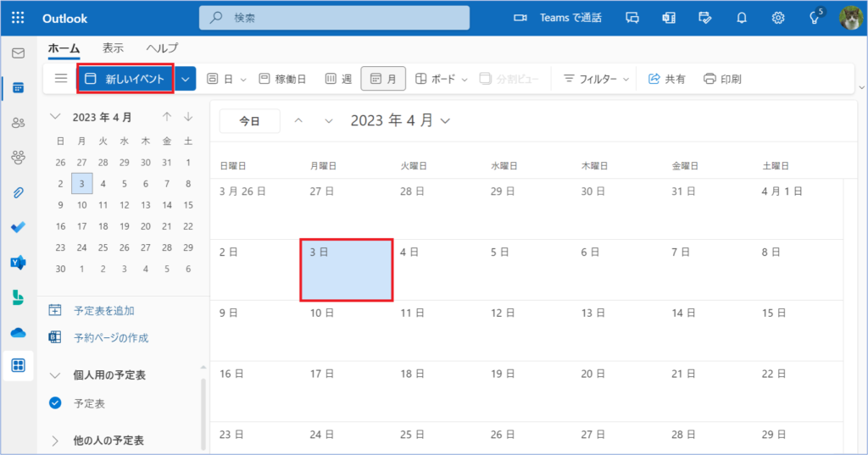Screen dimensions: 868x455
Task: Switch to the 表示 tab
Action: (x=113, y=48)
